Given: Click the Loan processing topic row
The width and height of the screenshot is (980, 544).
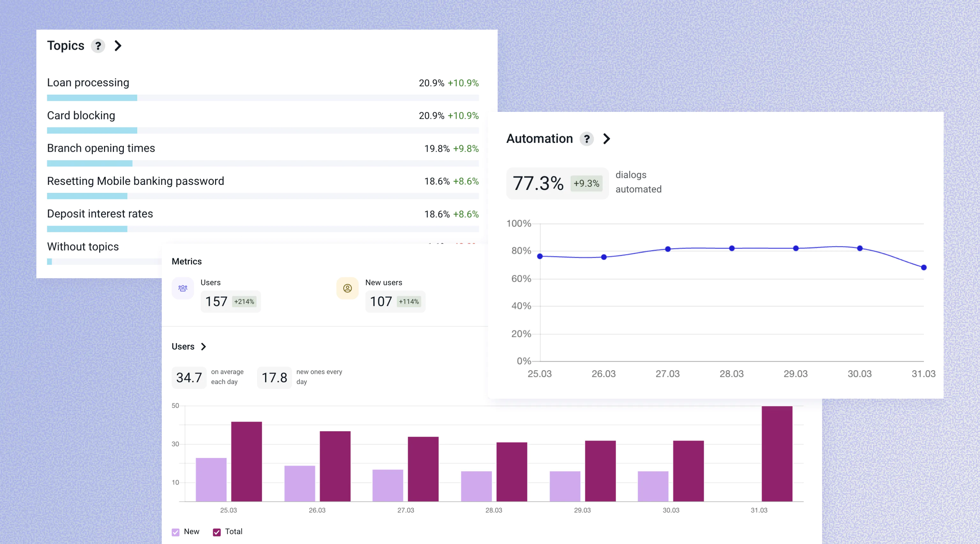Looking at the screenshot, I should click(x=88, y=83).
